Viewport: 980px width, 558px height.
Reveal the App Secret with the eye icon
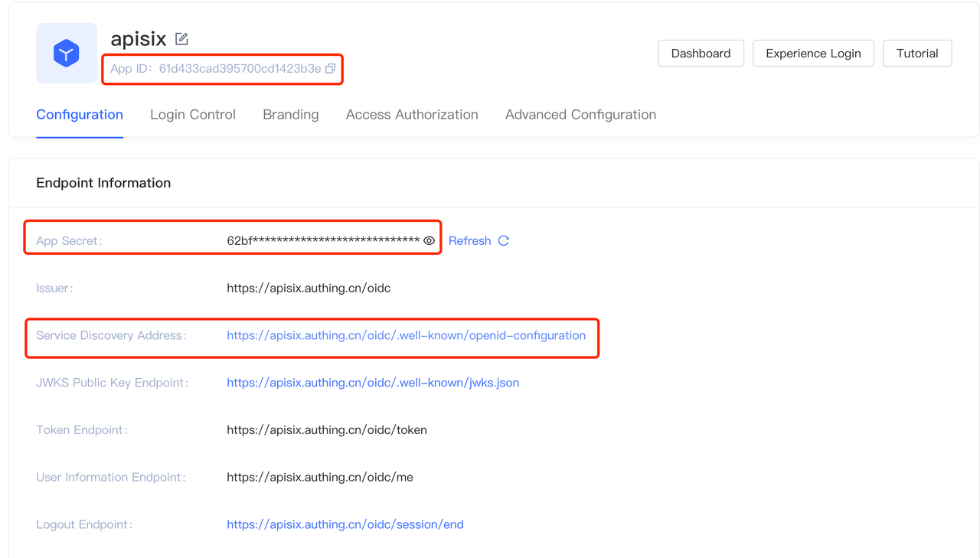429,240
